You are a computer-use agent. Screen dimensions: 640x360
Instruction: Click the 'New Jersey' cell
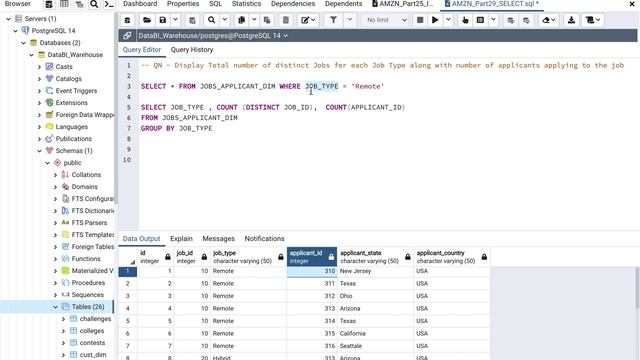click(375, 271)
